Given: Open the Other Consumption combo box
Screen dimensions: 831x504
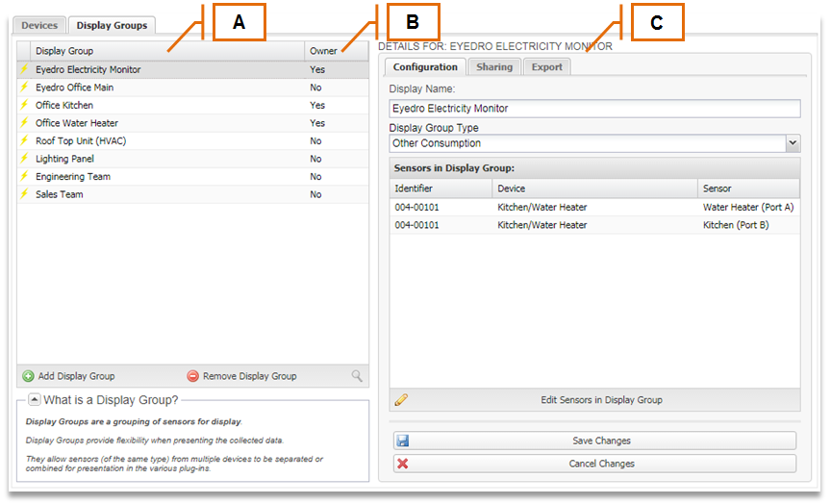Looking at the screenshot, I should click(594, 143).
